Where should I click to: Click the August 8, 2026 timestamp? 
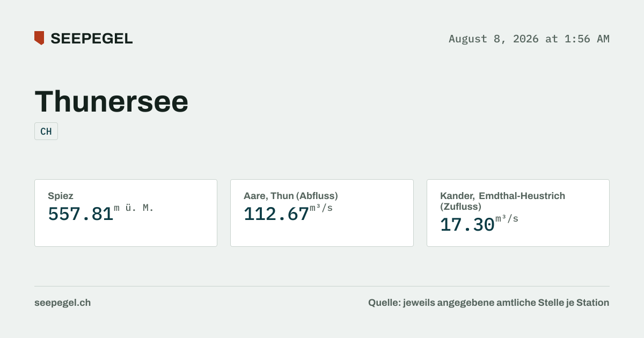tap(529, 39)
